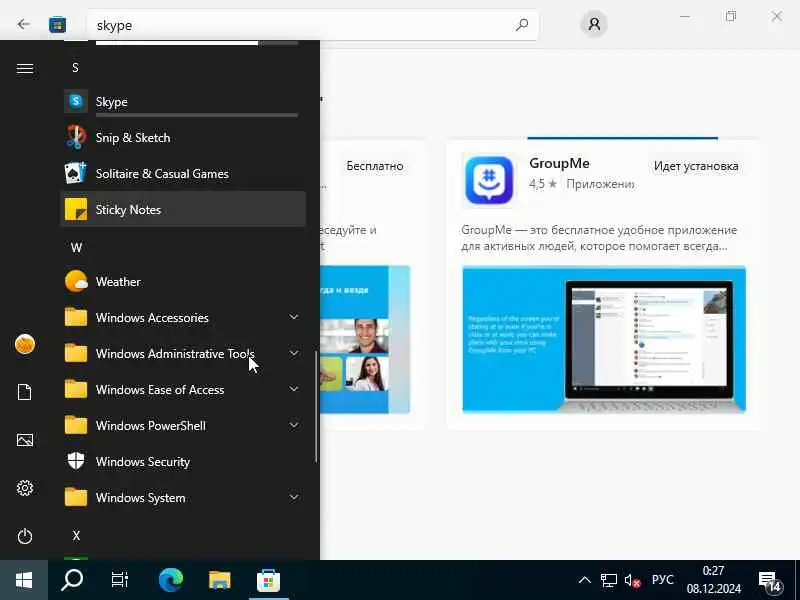
Task: Go back in the Microsoft Store
Action: coord(23,24)
